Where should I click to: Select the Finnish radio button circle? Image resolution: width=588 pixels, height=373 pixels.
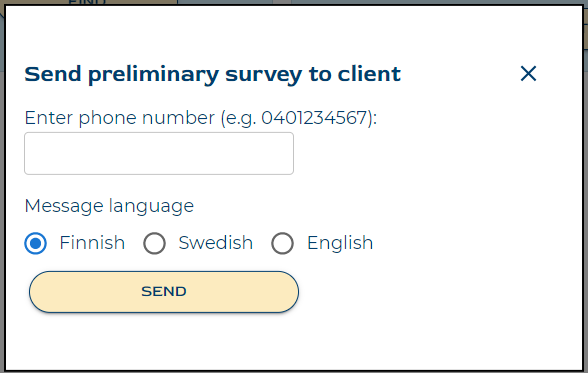tap(36, 243)
